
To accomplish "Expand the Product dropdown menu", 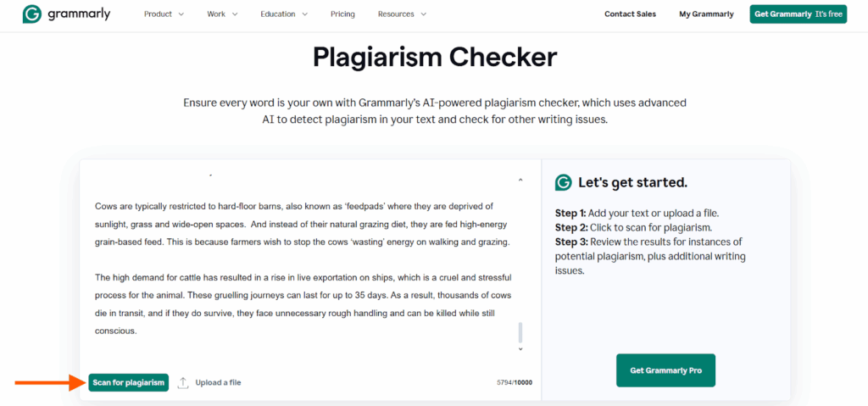I will [164, 14].
